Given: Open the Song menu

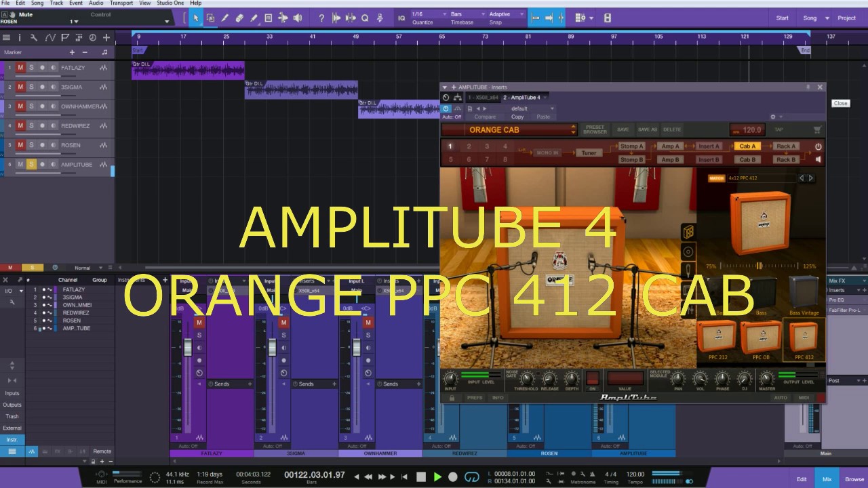Looking at the screenshot, I should [37, 3].
